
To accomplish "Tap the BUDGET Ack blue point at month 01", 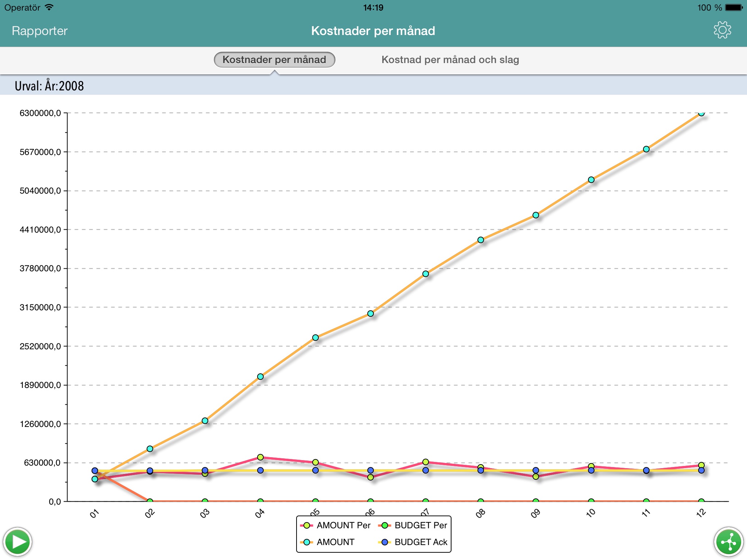I will pyautogui.click(x=94, y=471).
